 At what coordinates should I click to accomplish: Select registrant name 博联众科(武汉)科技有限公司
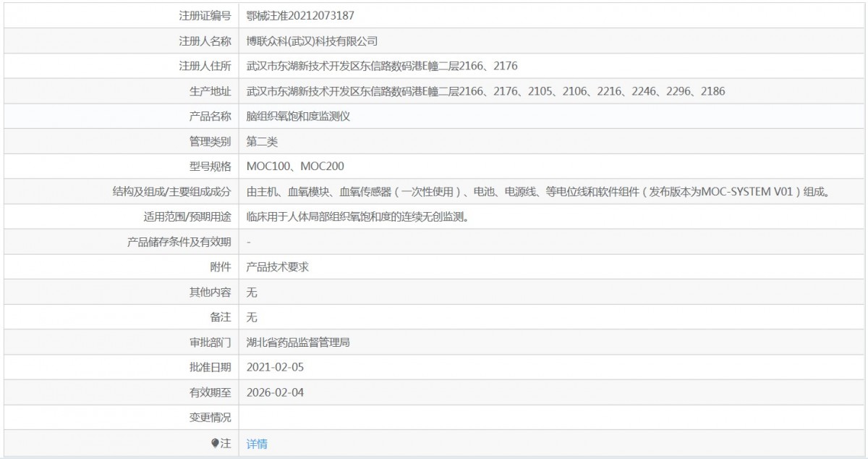pos(312,41)
